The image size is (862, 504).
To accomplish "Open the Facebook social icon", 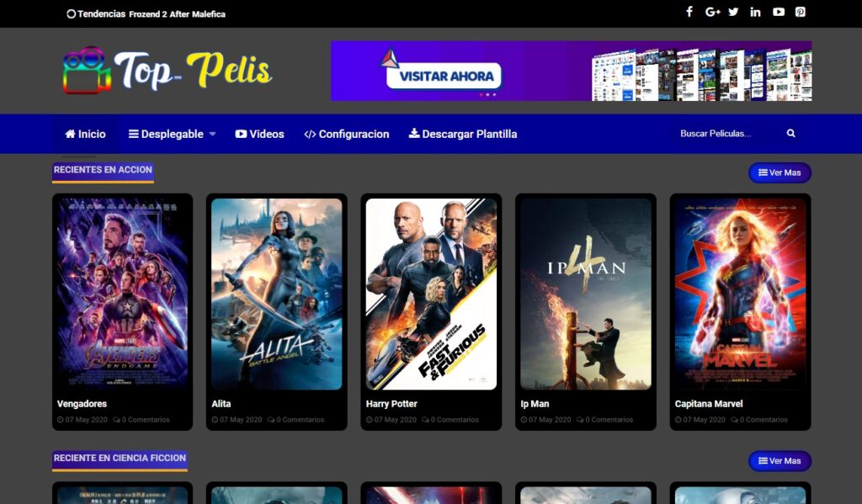I will click(689, 12).
